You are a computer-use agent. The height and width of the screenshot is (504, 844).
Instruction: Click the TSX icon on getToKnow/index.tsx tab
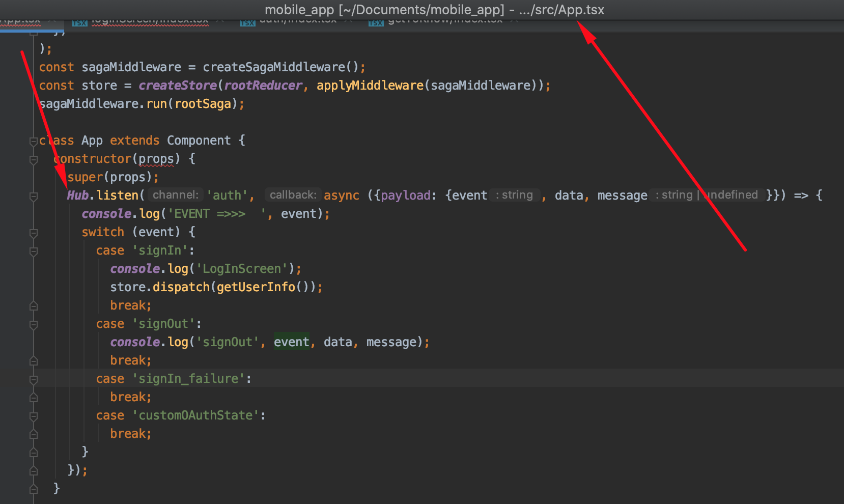(376, 22)
